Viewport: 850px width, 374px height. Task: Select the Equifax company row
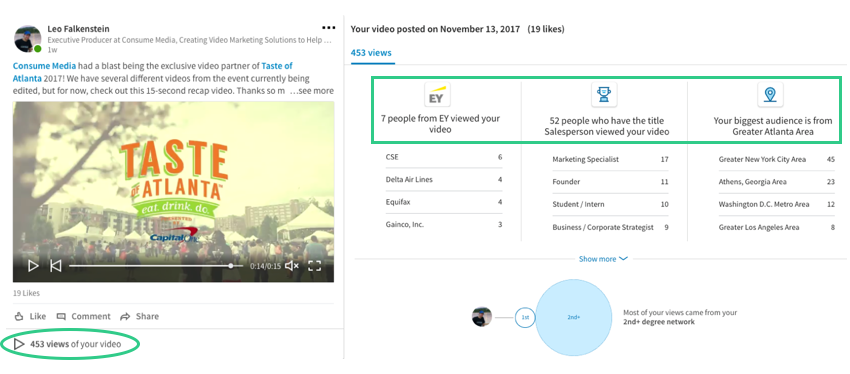[x=444, y=202]
